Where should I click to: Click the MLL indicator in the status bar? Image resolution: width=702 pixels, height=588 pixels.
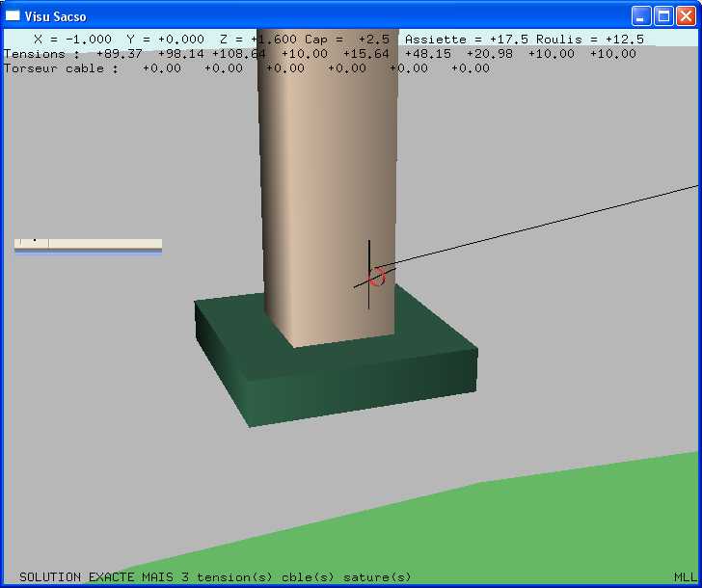685,576
